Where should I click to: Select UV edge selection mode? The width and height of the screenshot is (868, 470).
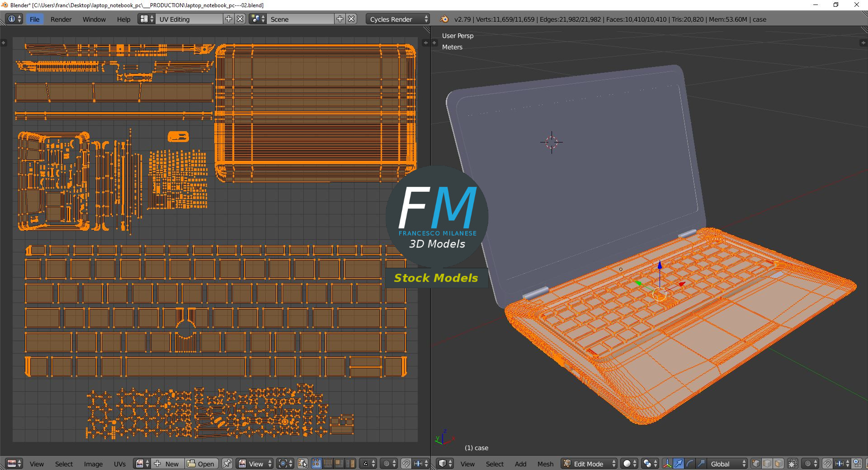coord(328,464)
